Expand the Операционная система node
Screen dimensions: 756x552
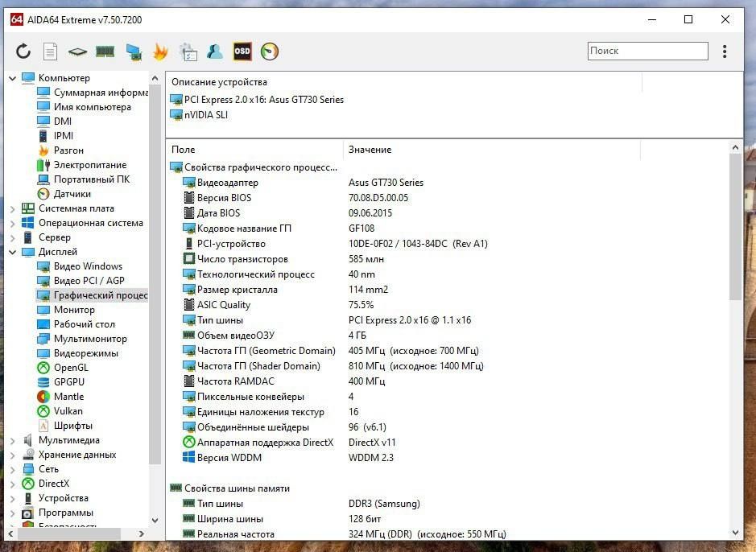pos(13,223)
